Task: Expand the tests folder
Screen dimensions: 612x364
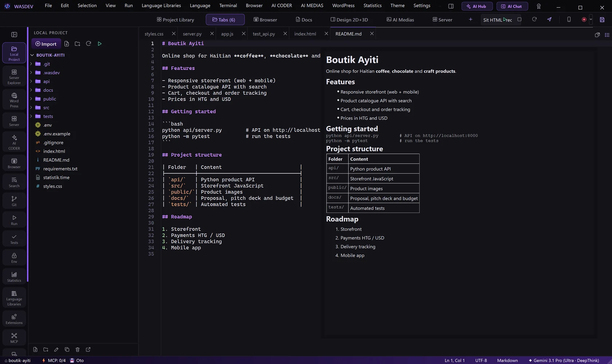Action: point(31,116)
